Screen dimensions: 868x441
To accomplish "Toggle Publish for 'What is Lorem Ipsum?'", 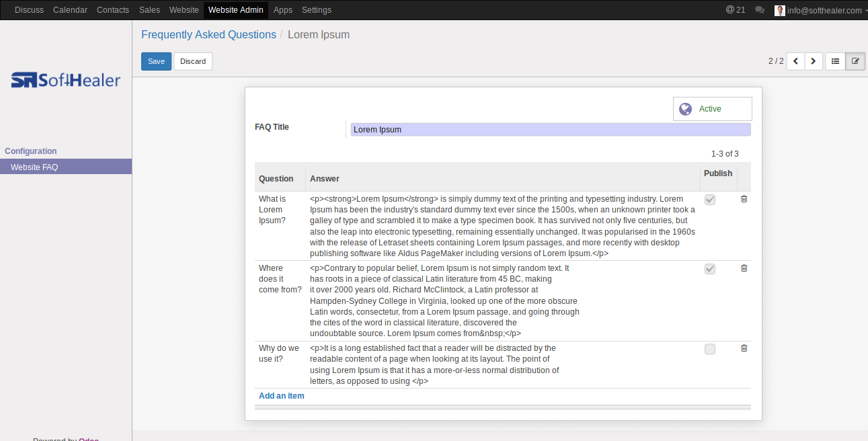I will pos(710,200).
